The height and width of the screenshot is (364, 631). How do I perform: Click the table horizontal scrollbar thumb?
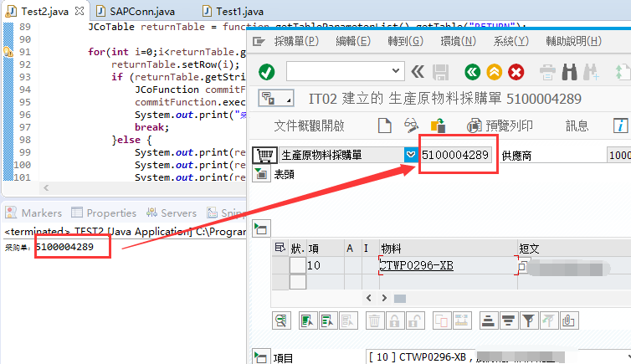point(400,299)
